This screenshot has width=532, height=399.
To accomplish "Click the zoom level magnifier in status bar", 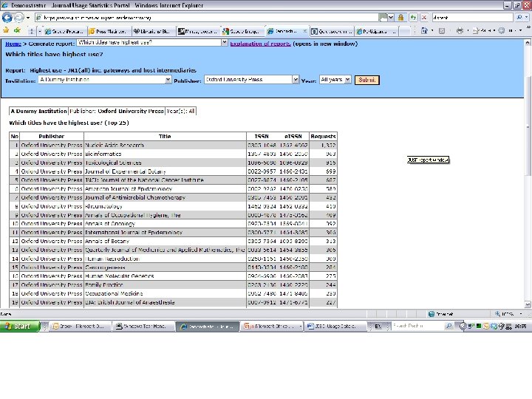I will pyautogui.click(x=497, y=314).
